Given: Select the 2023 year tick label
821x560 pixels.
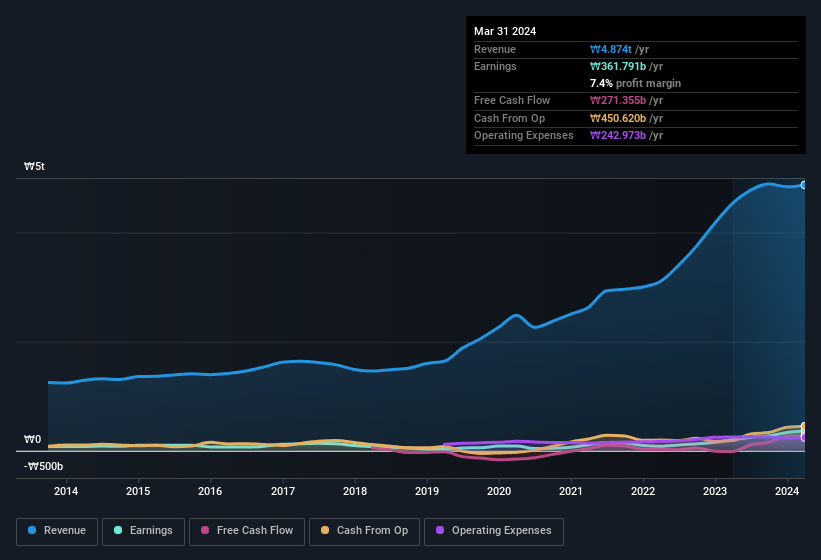Looking at the screenshot, I should pyautogui.click(x=715, y=491).
